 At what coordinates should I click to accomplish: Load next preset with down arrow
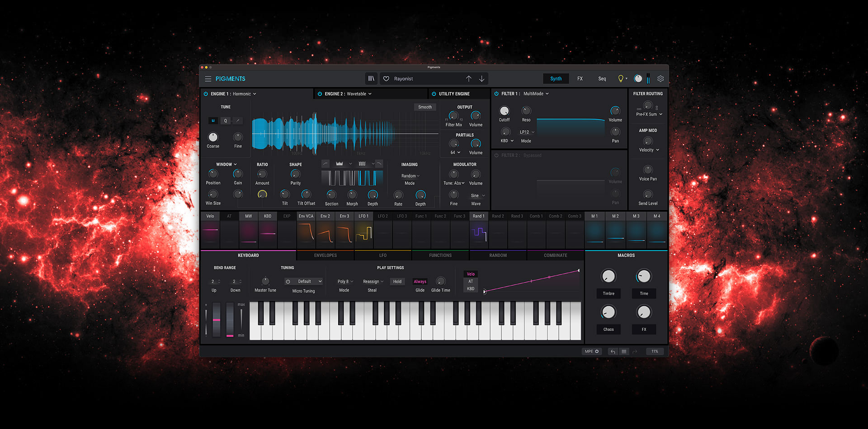coord(482,79)
